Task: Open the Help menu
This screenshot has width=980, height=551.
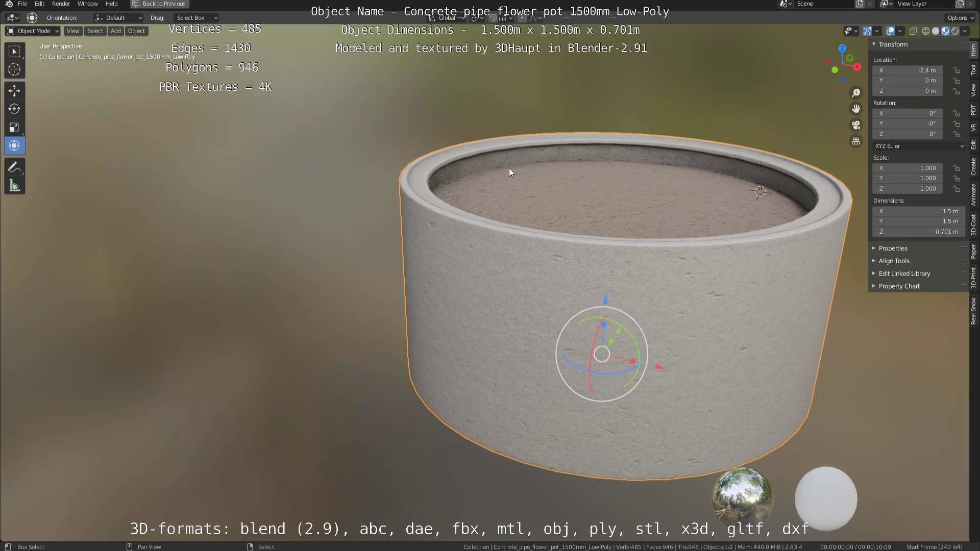Action: [x=111, y=4]
